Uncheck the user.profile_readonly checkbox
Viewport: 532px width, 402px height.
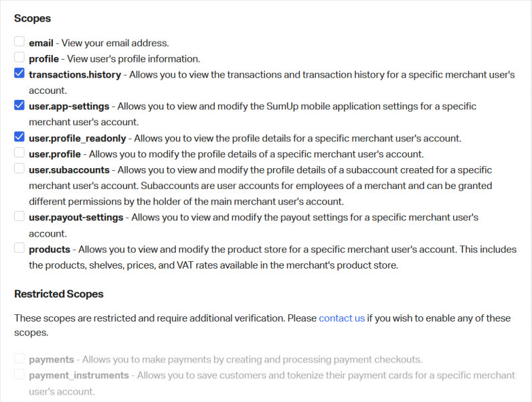coord(19,137)
